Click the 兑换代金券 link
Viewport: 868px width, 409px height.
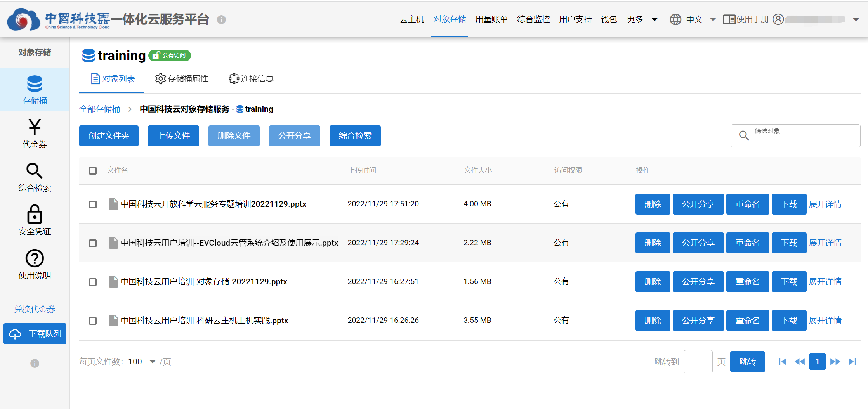(x=35, y=309)
